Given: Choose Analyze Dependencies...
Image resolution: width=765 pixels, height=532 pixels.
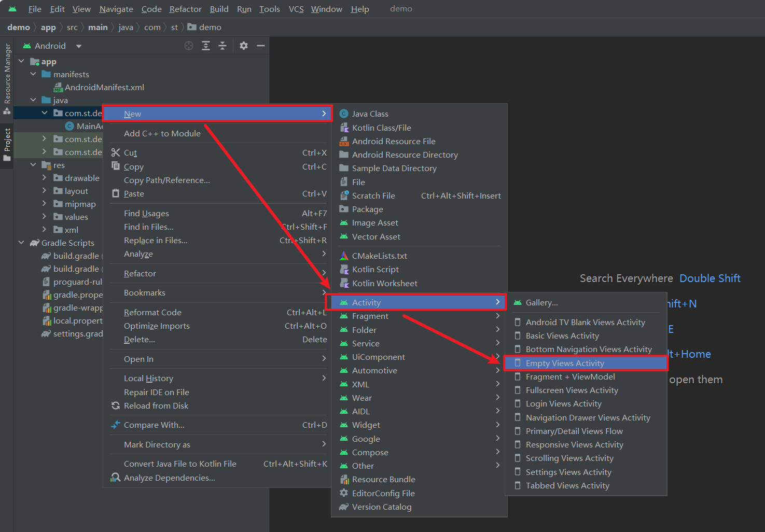Looking at the screenshot, I should [x=217, y=478].
